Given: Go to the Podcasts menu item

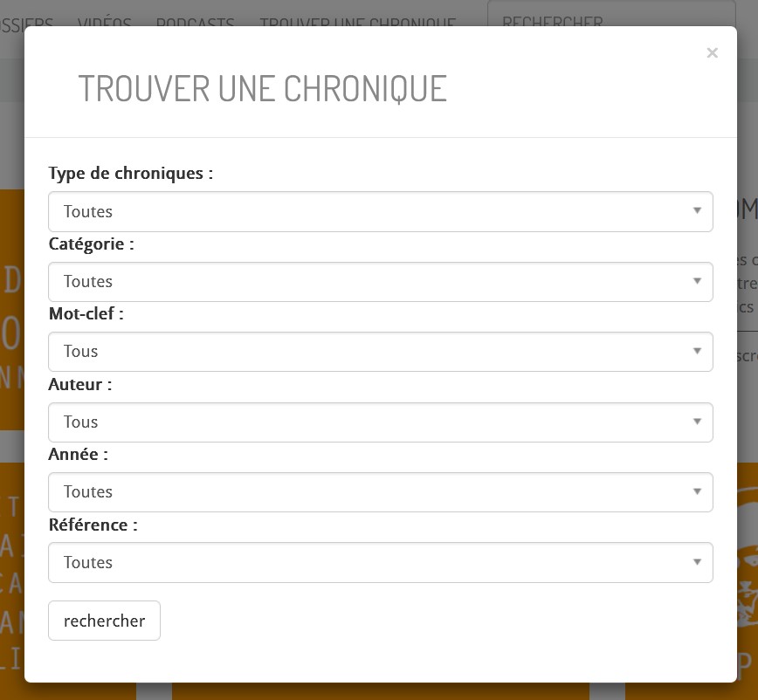Looking at the screenshot, I should (x=195, y=23).
